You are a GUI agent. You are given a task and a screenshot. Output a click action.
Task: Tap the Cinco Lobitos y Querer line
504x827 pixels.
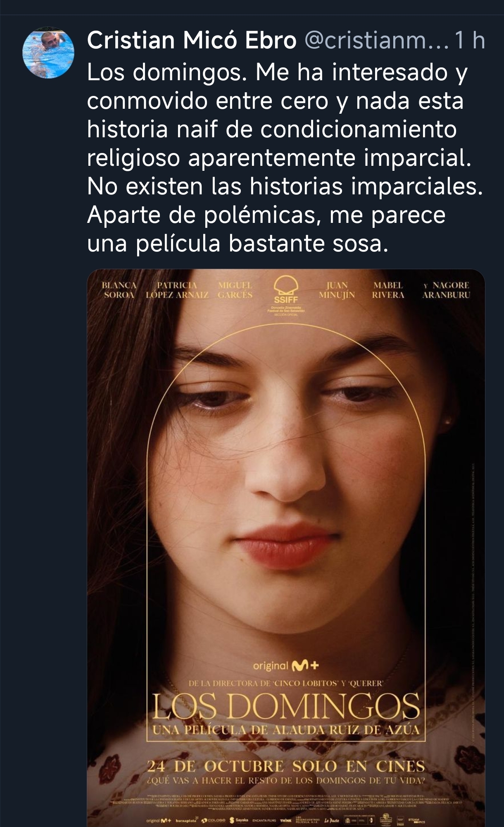pos(286,684)
